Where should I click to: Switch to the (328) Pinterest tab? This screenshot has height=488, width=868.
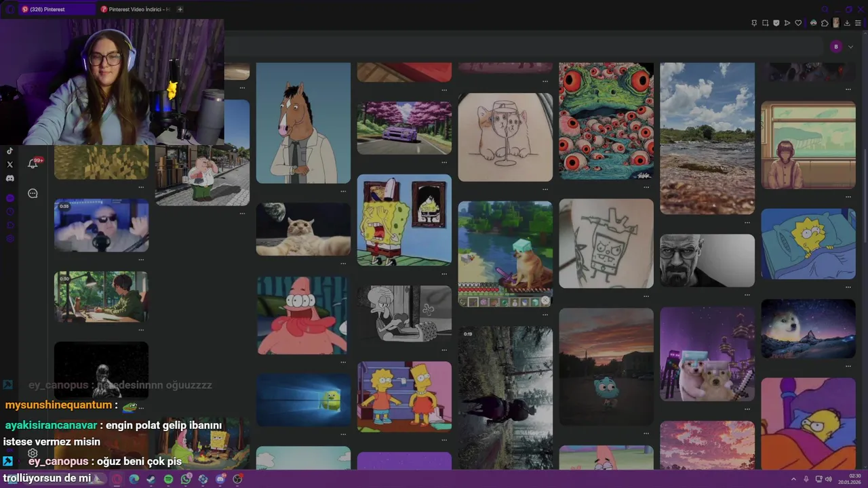click(58, 9)
